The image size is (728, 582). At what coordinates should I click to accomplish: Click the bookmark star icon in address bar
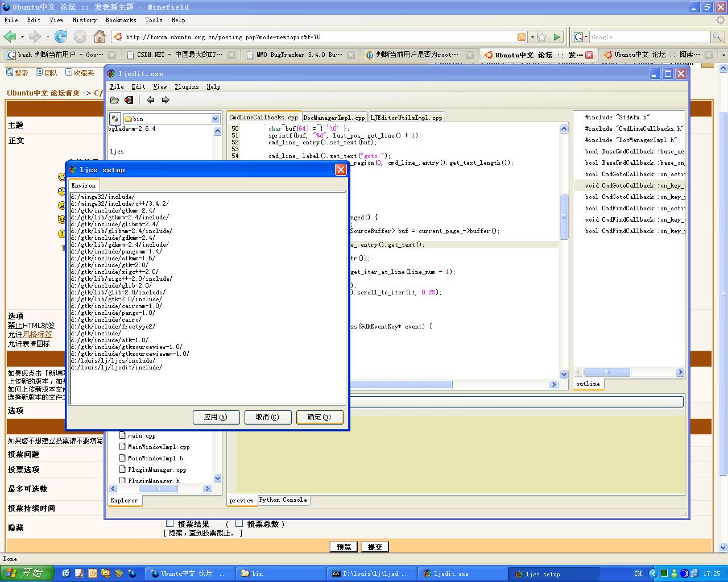(x=543, y=37)
